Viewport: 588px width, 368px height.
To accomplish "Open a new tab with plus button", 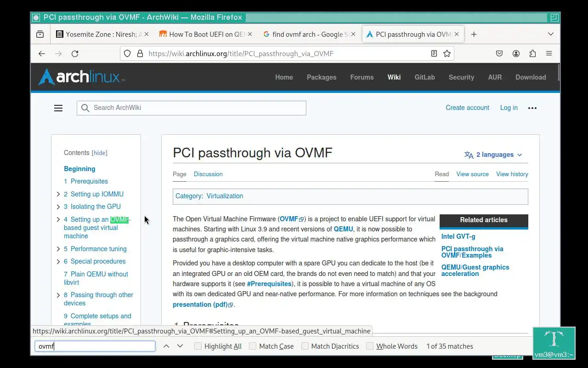I will coord(474,34).
